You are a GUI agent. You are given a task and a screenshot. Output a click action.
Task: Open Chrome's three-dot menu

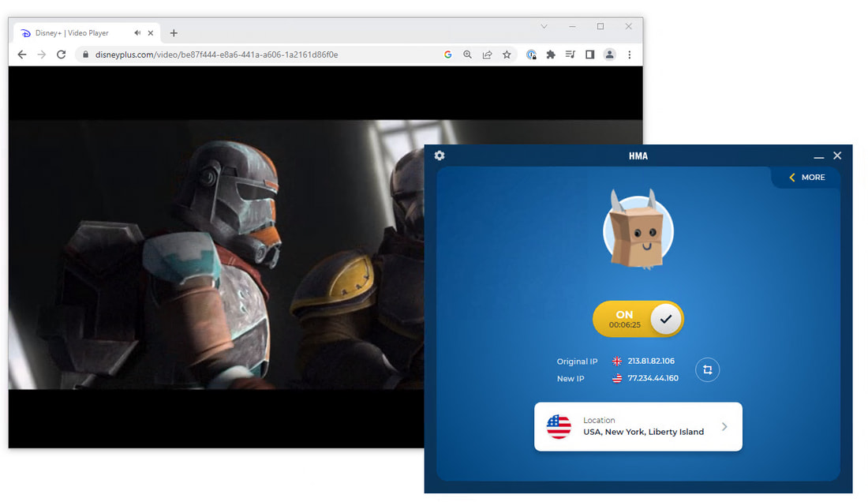(x=630, y=54)
